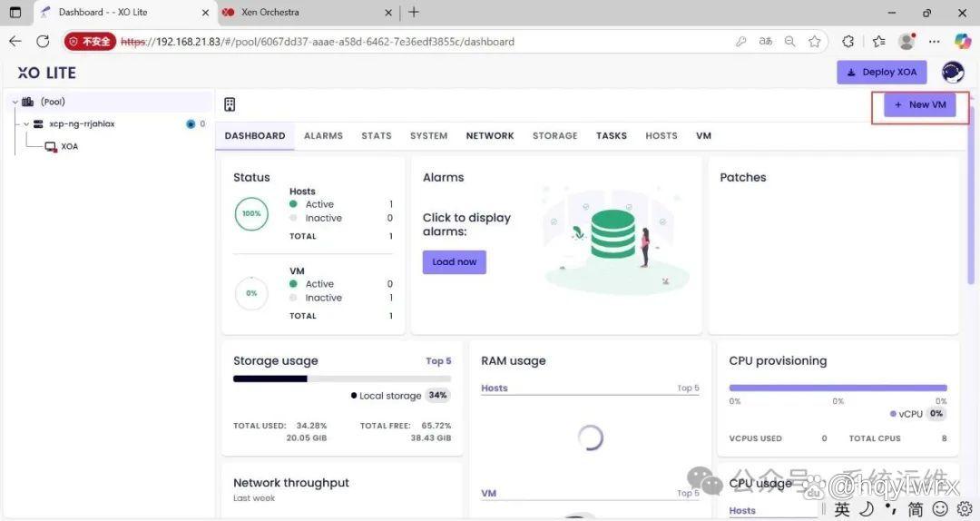Click the browser back arrow
Screen dimensions: 980x521
pyautogui.click(x=15, y=41)
